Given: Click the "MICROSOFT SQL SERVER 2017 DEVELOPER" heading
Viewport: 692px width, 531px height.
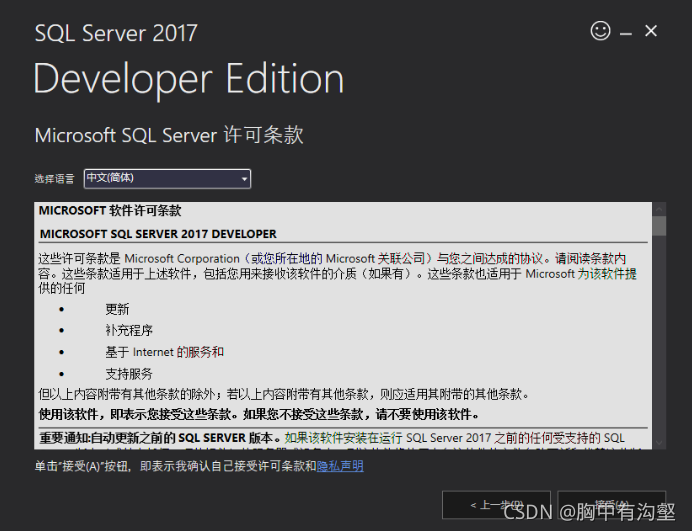Looking at the screenshot, I should click(x=158, y=234).
